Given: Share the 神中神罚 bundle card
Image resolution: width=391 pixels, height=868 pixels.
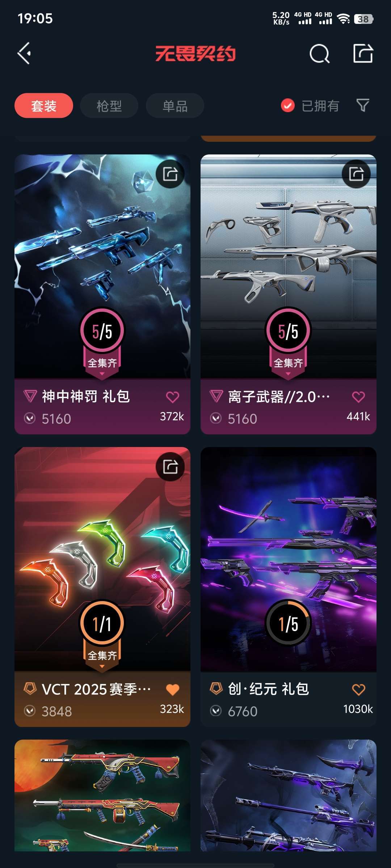Looking at the screenshot, I should point(170,174).
